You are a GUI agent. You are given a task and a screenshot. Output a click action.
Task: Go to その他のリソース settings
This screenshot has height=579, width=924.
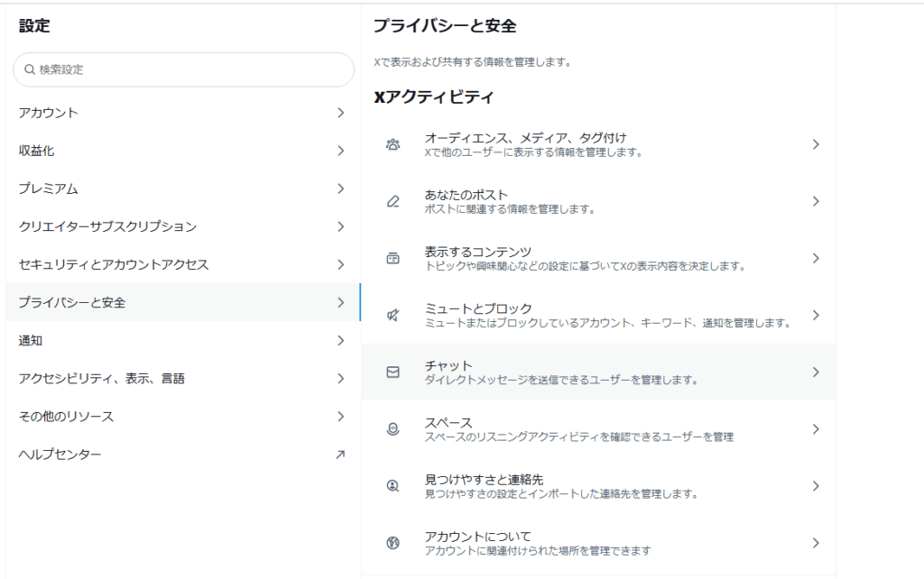(x=66, y=417)
